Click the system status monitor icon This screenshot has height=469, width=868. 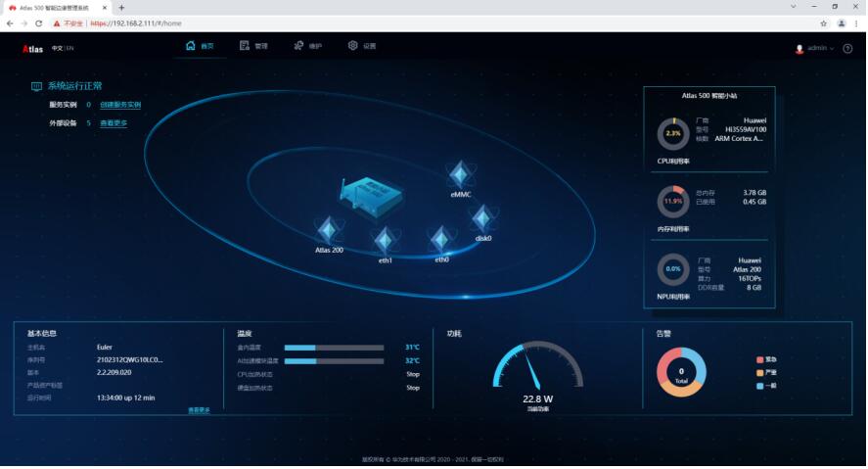36,86
